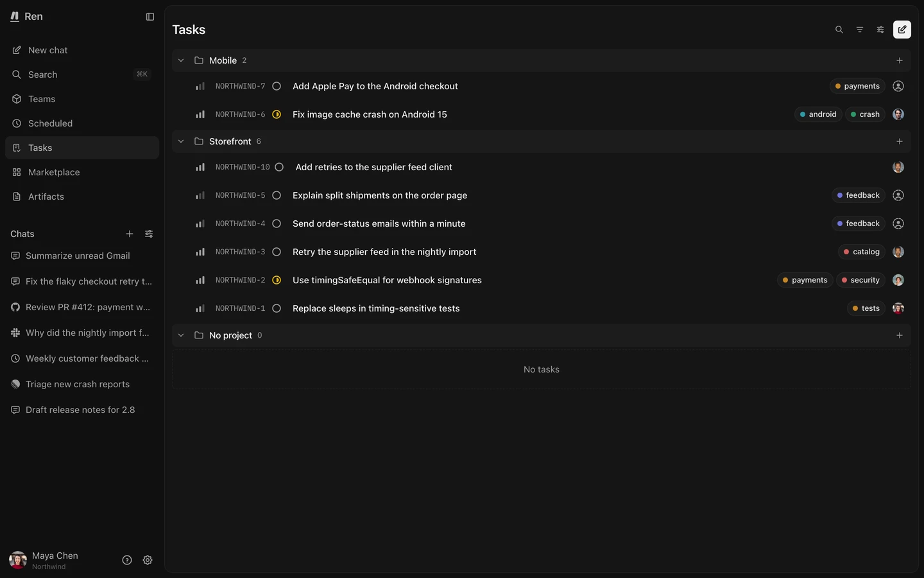This screenshot has height=578, width=924.
Task: Click priority bars icon for NORTHWIND-10
Action: tap(200, 167)
